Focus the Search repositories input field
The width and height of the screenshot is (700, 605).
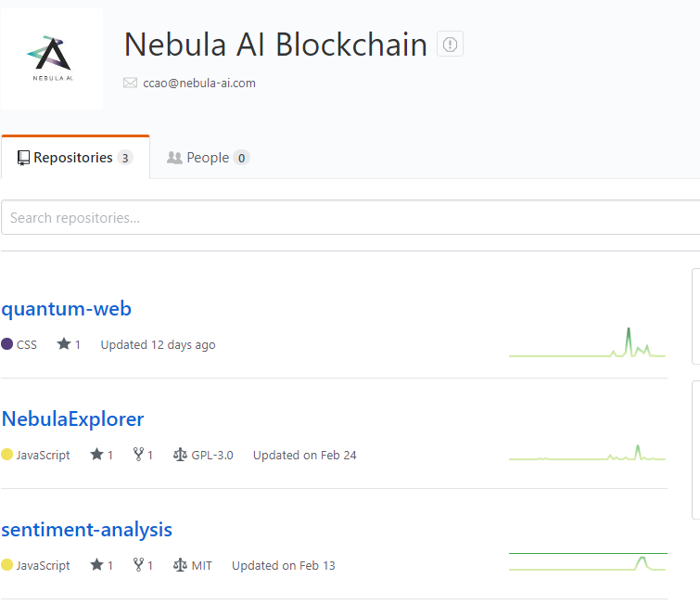(x=350, y=218)
